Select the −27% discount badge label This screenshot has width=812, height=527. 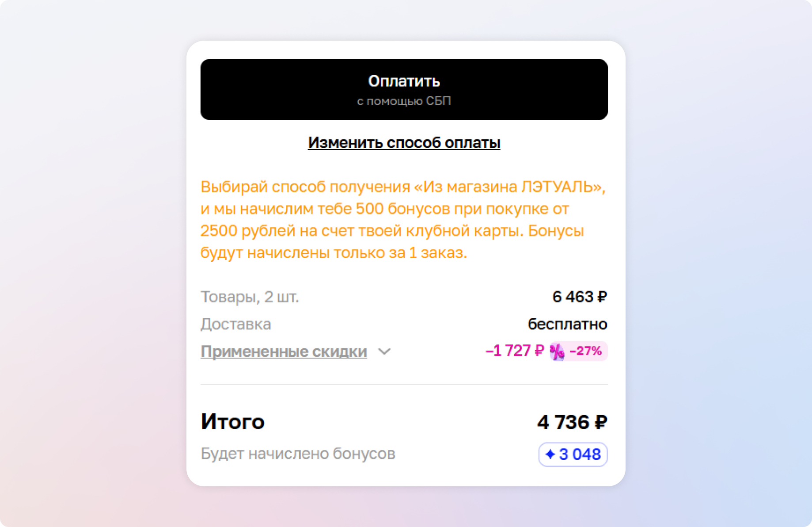point(586,351)
